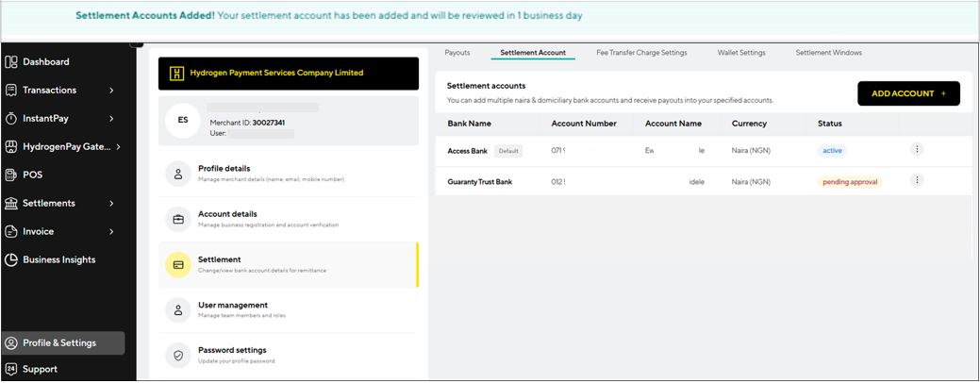Open the three-dot menu for Access Bank
The image size is (980, 383).
click(917, 149)
